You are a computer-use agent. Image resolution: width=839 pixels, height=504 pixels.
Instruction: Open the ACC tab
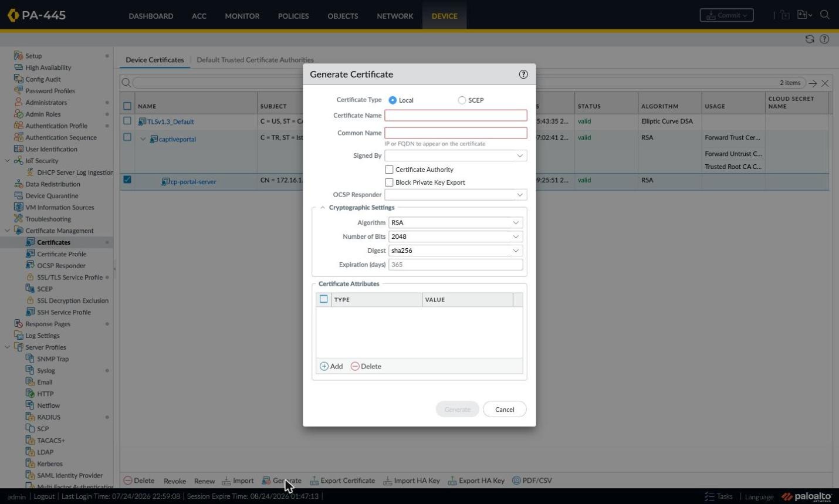click(199, 16)
